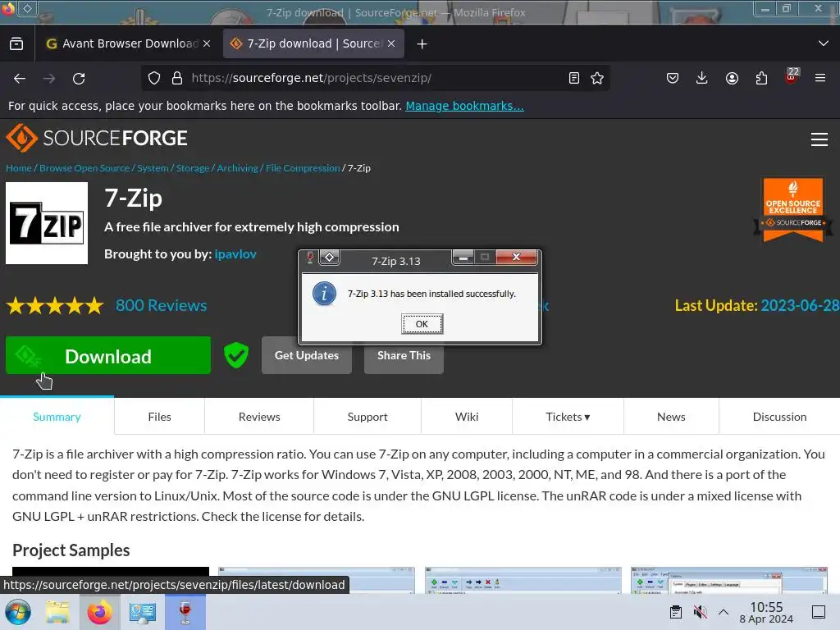
Task: Open the file manager taskbar icon
Action: 57,612
